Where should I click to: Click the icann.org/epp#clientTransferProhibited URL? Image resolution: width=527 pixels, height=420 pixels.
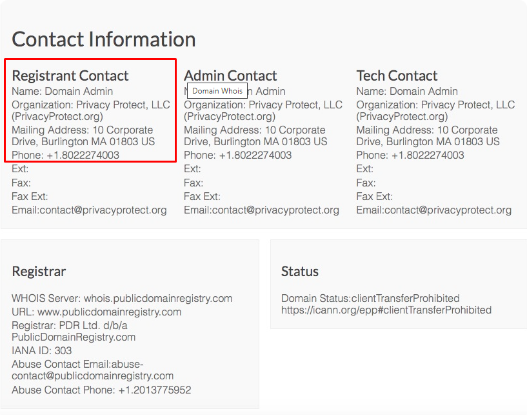(386, 310)
